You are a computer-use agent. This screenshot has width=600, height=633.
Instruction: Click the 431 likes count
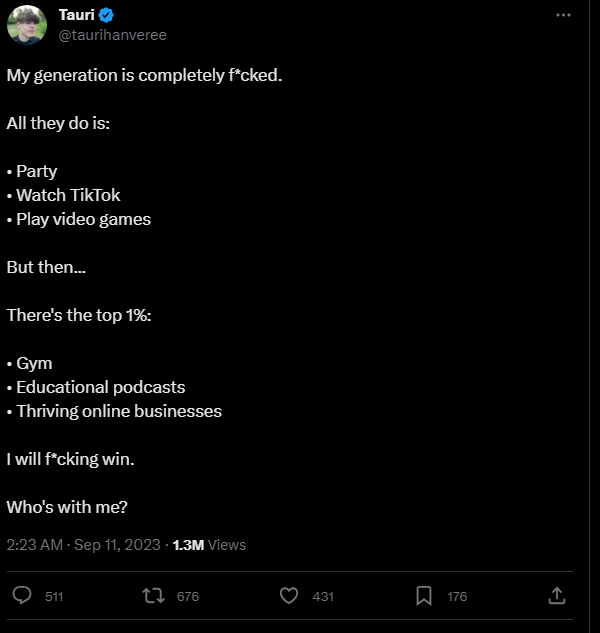pos(323,596)
